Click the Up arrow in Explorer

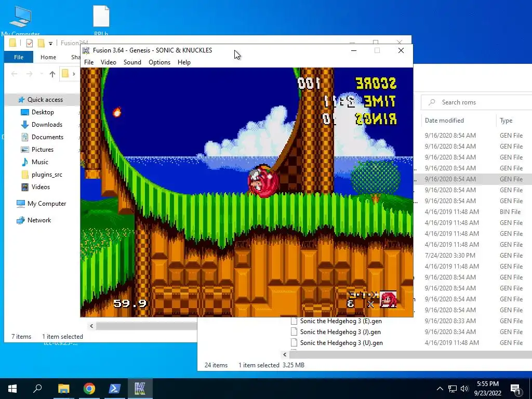click(x=52, y=74)
